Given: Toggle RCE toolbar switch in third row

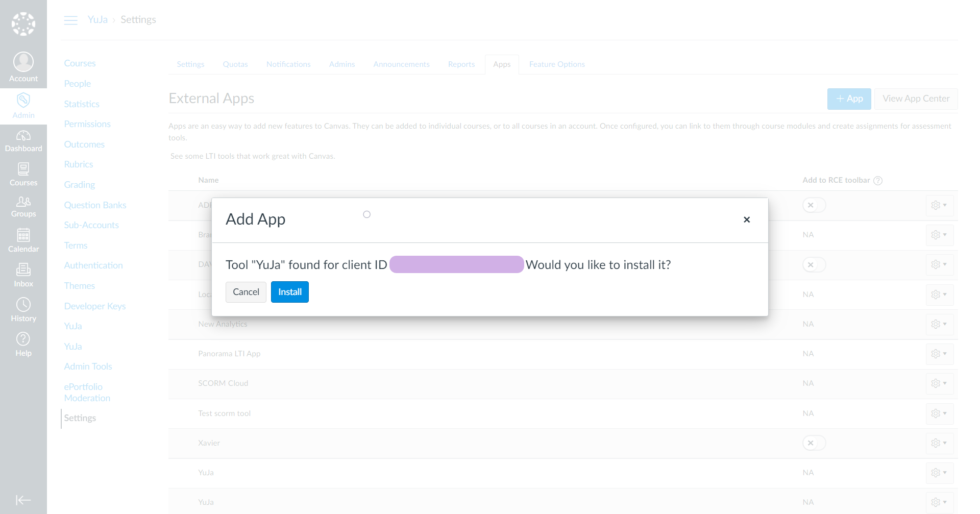Looking at the screenshot, I should pos(814,265).
